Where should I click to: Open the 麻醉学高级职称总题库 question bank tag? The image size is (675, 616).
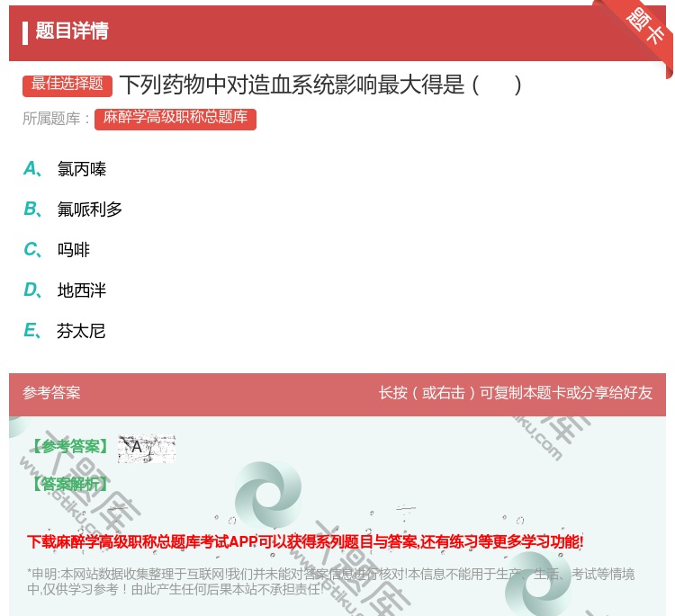pyautogui.click(x=175, y=119)
